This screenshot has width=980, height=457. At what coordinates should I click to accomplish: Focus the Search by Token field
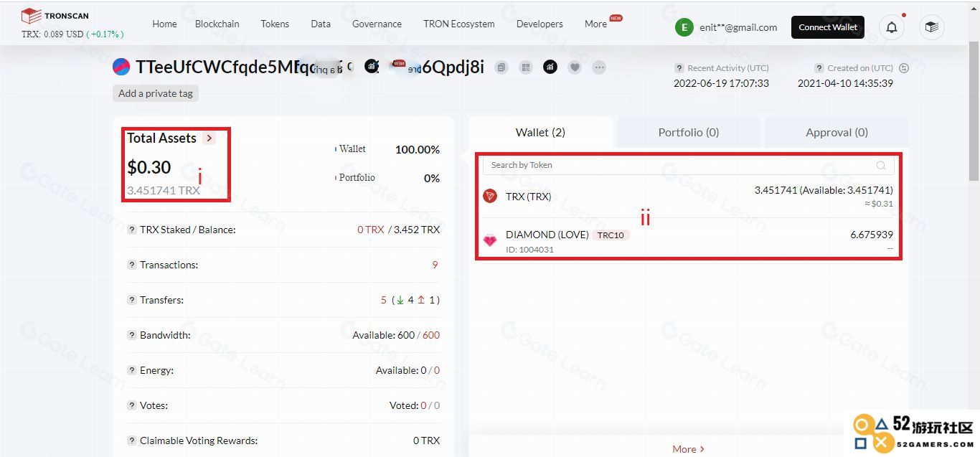[x=688, y=165]
